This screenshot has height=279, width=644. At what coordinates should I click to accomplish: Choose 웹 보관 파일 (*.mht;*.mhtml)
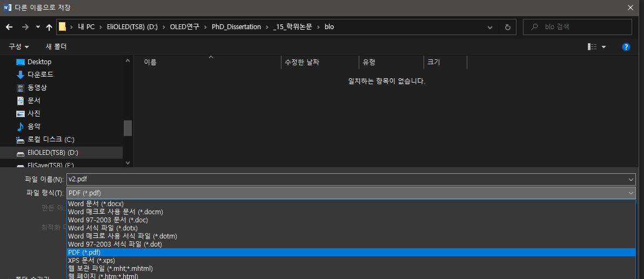[351, 268]
